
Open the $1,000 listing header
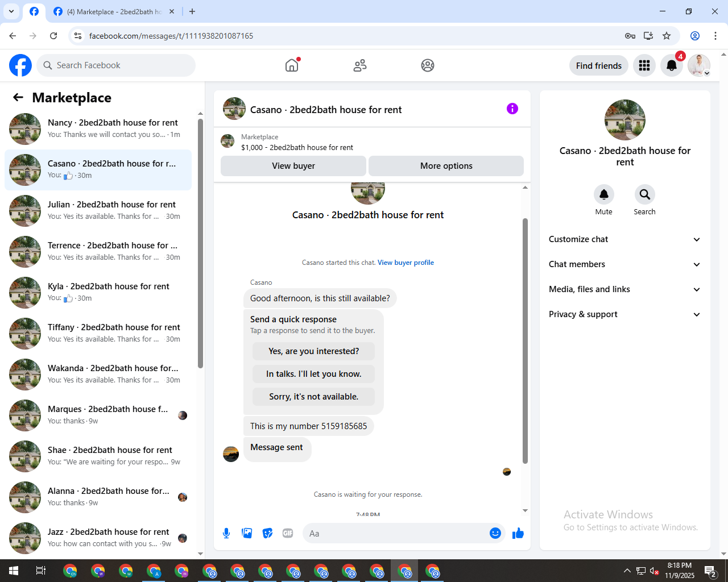click(372, 142)
